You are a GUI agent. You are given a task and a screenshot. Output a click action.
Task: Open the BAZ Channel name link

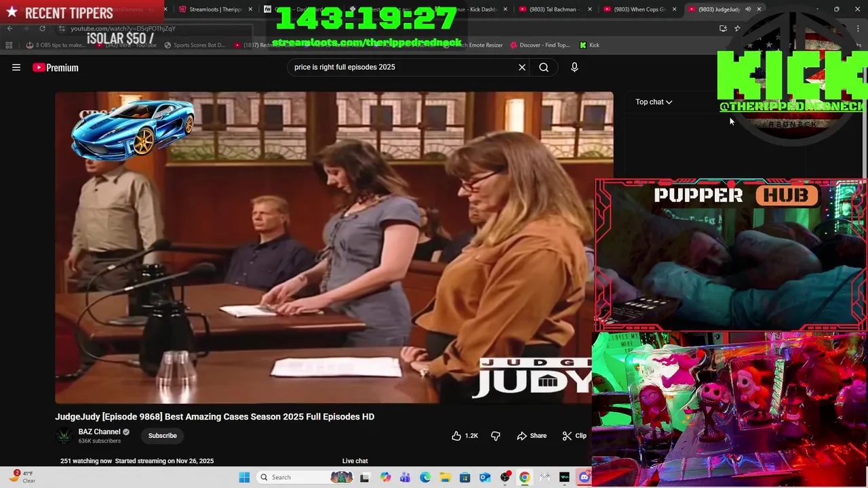[x=99, y=432]
